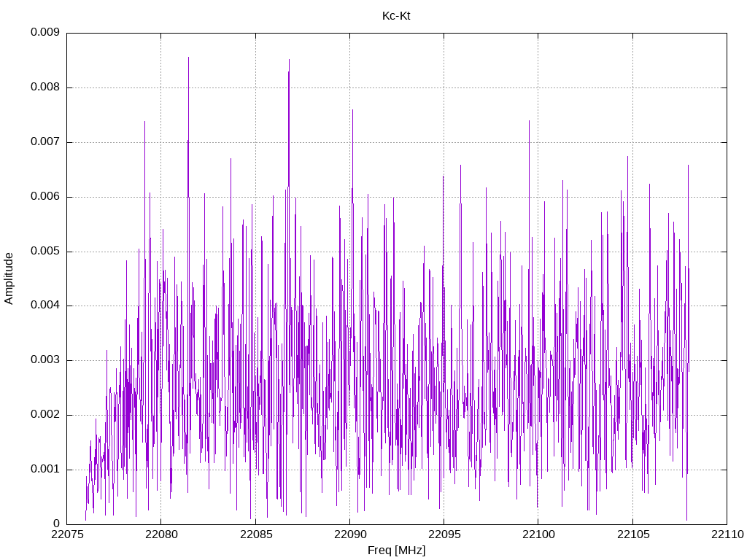This screenshot has width=747, height=560.
Task: Select the 'Amplitude' y-axis label
Action: [9, 279]
